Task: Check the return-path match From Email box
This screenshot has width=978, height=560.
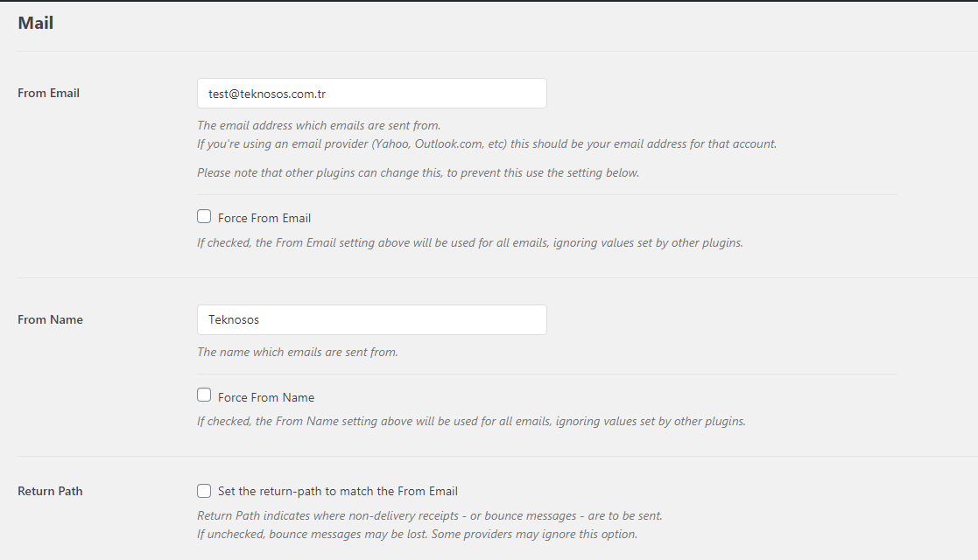Action: [x=204, y=491]
